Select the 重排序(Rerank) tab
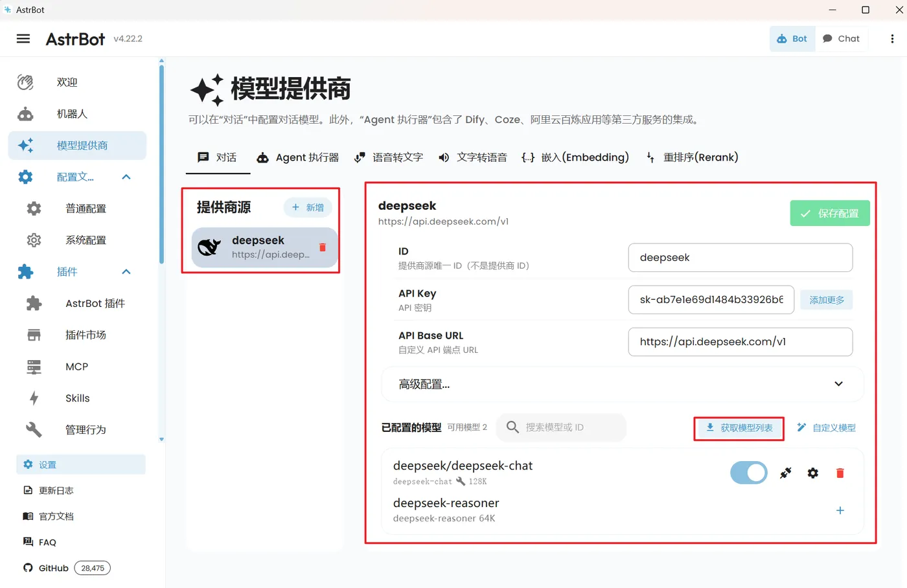This screenshot has width=907, height=588. pyautogui.click(x=693, y=157)
